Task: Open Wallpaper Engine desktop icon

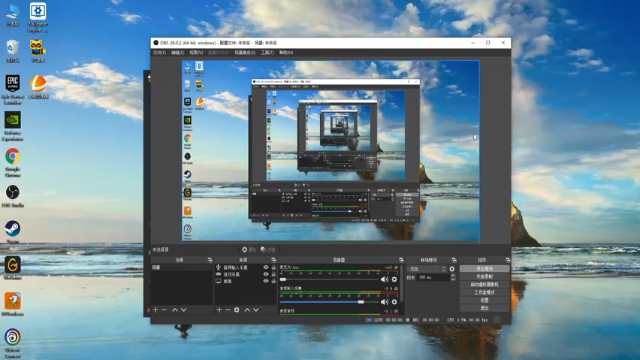Action: tap(38, 17)
